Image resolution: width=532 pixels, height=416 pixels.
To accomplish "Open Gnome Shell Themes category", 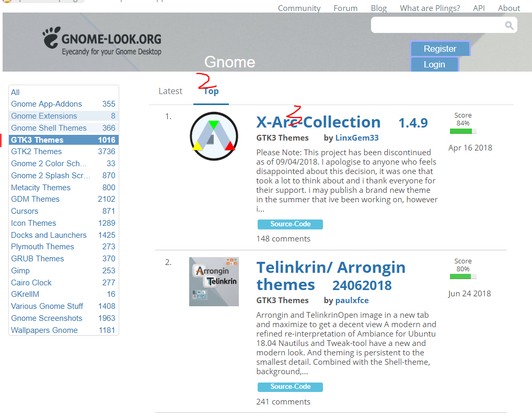I will click(x=63, y=128).
